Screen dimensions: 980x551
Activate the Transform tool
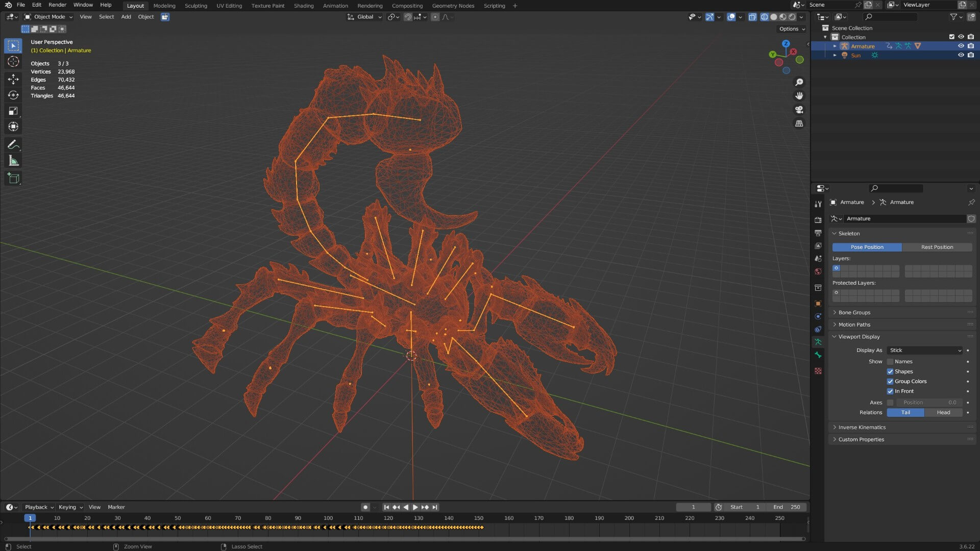[x=13, y=127]
